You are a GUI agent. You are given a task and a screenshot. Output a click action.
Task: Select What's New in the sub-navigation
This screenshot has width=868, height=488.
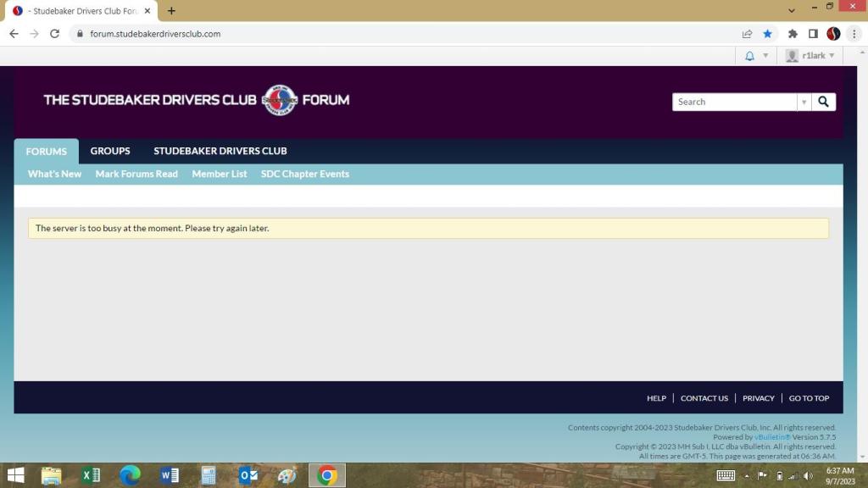pos(54,174)
